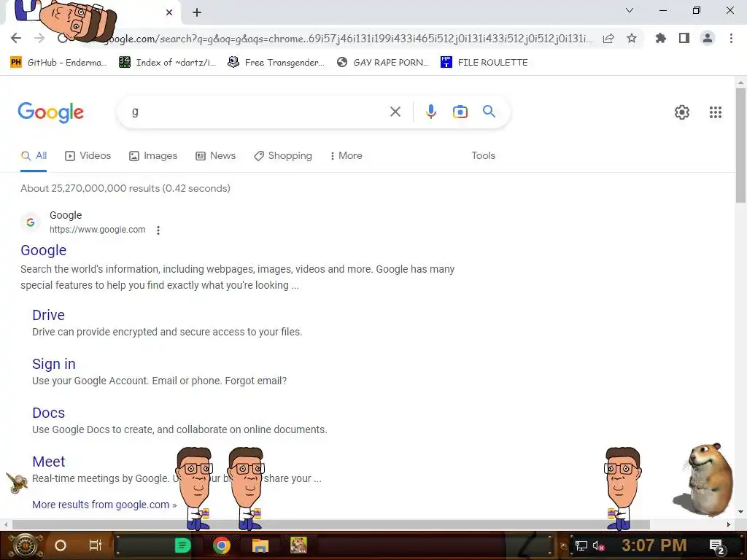Open the tab search chevron
747x560 pixels.
[630, 10]
